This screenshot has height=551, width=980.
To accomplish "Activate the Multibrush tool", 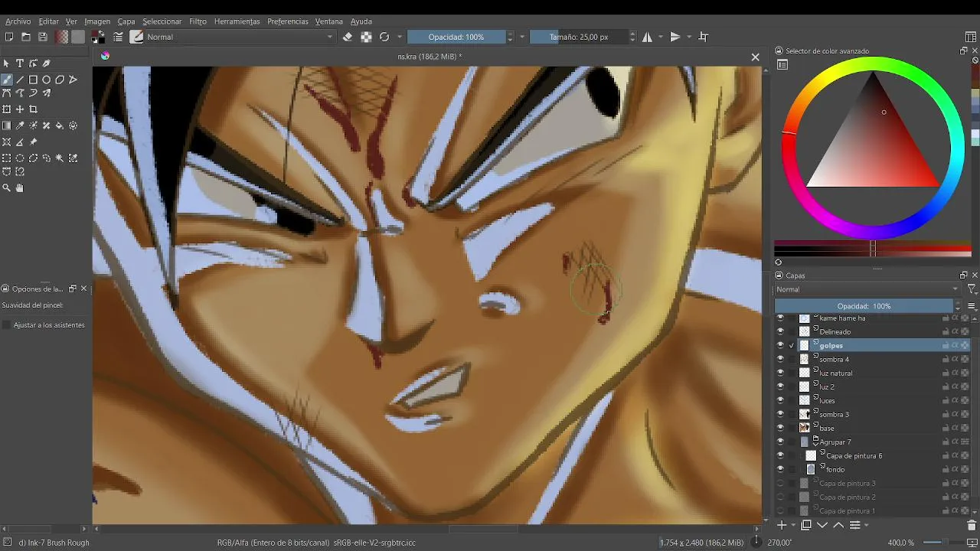I will tap(47, 93).
